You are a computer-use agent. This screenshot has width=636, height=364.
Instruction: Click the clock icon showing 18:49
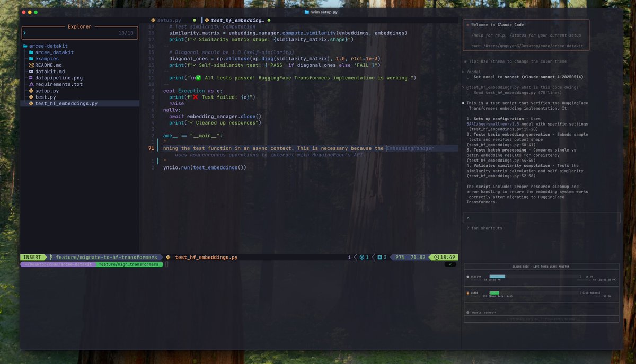[437, 257]
